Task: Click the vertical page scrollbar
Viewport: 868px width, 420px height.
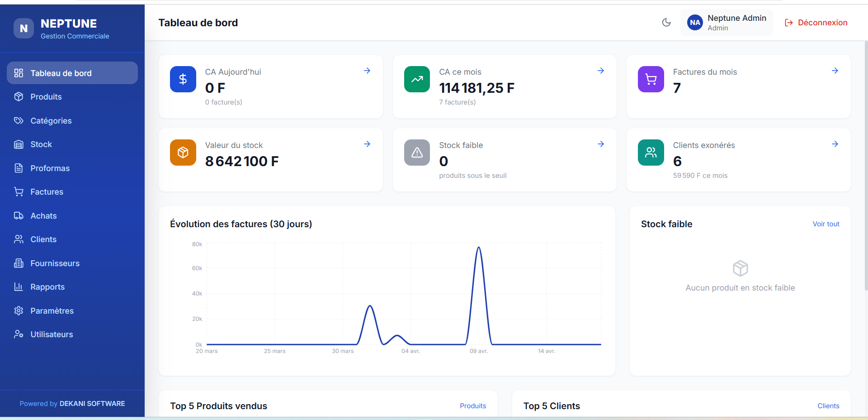Action: pyautogui.click(x=866, y=165)
